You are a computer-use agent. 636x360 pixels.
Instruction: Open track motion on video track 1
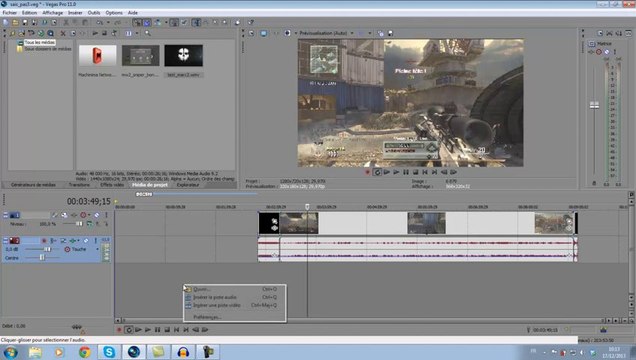[64, 215]
